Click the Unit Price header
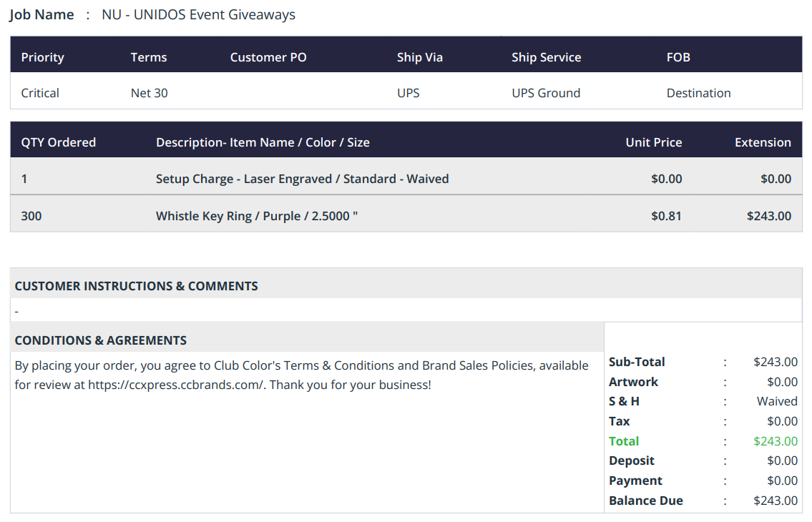 click(x=654, y=142)
